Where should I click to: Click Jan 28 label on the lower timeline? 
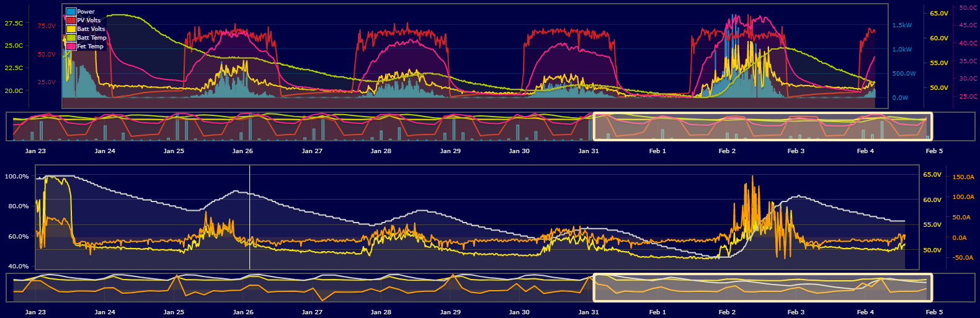click(381, 312)
